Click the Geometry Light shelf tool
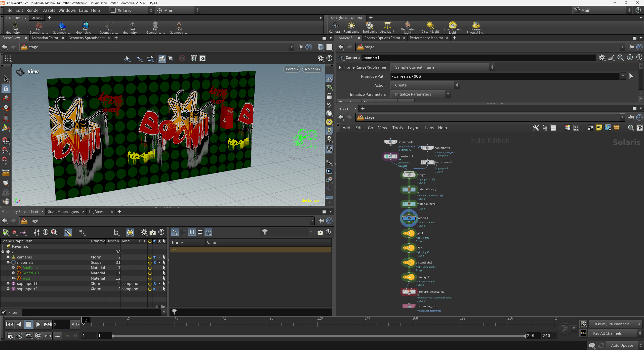The height and width of the screenshot is (350, 644). (x=408, y=28)
